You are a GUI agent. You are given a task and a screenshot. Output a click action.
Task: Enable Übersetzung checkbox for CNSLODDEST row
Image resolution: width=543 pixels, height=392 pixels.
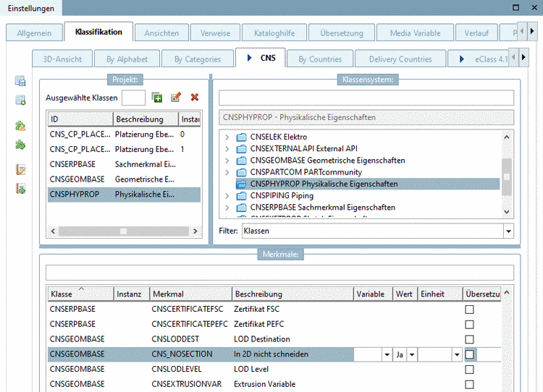click(x=469, y=339)
